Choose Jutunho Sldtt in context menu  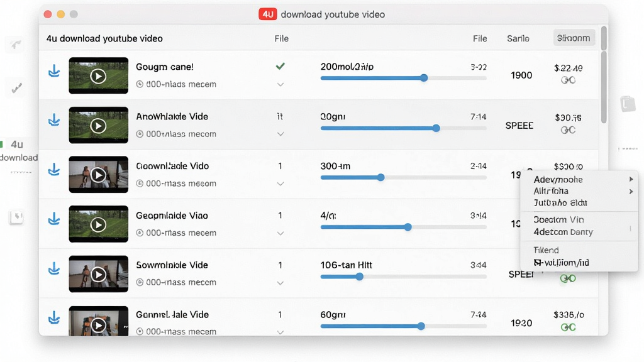[579, 203]
